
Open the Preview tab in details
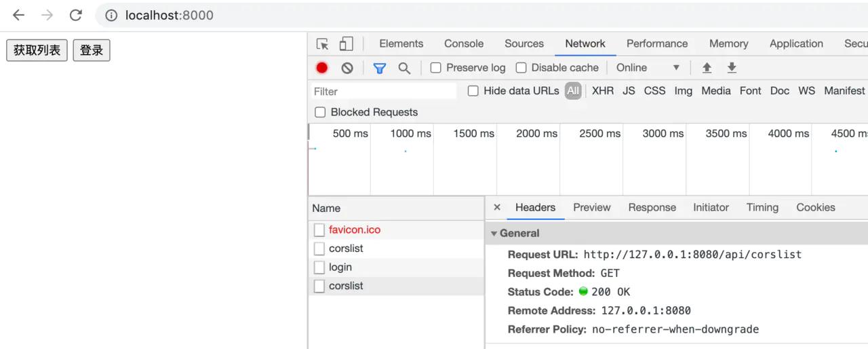[592, 208]
